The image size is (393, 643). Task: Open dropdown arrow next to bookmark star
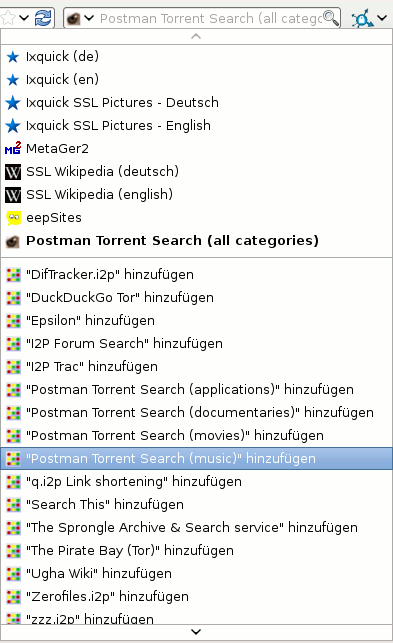(24, 18)
